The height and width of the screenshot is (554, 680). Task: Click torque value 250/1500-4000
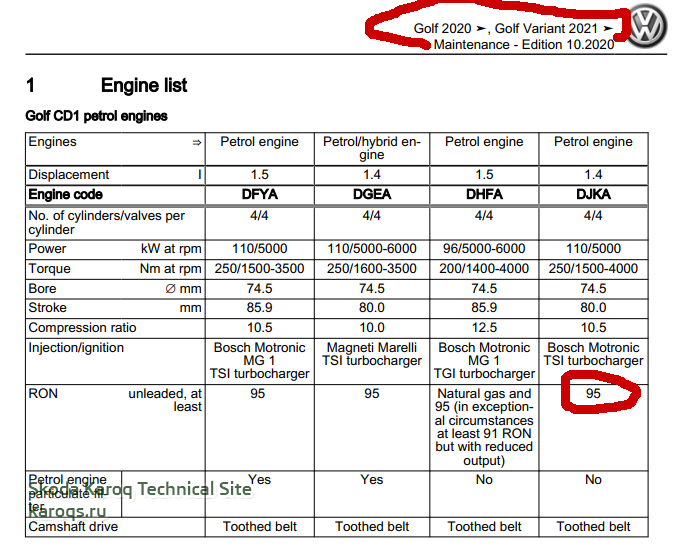click(x=593, y=269)
